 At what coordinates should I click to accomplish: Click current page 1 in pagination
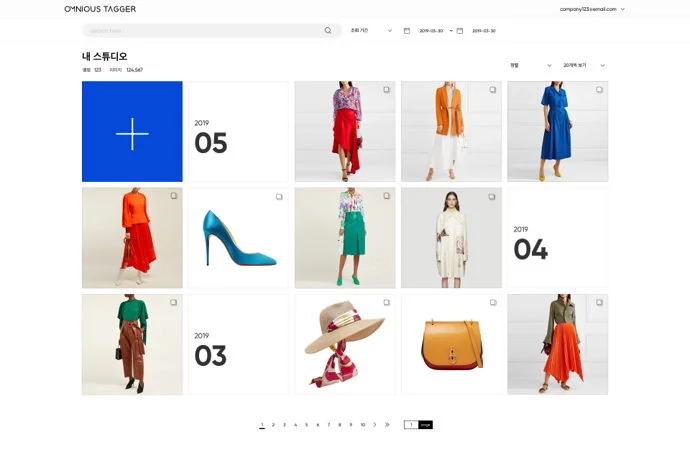coord(262,425)
